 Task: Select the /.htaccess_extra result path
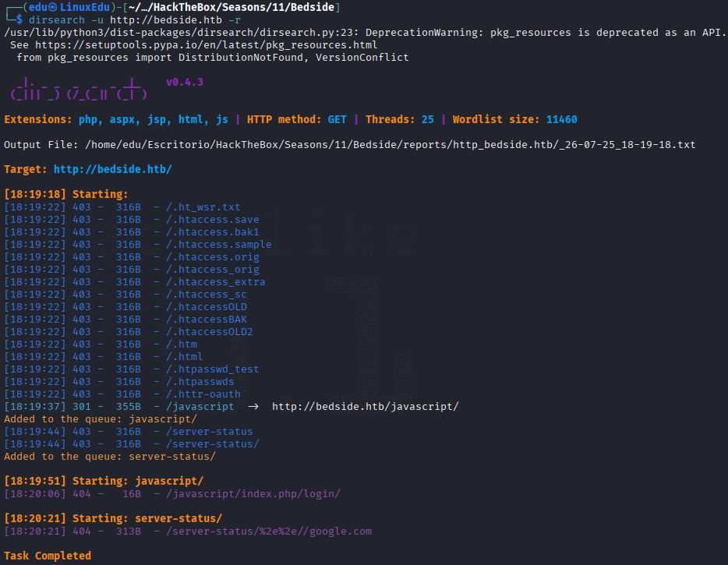click(216, 282)
